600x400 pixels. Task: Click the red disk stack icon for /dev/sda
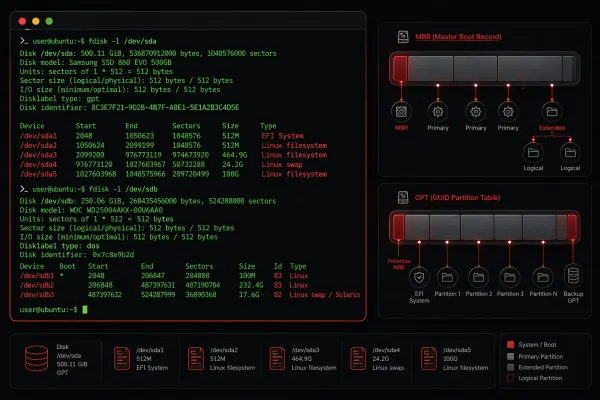37,358
